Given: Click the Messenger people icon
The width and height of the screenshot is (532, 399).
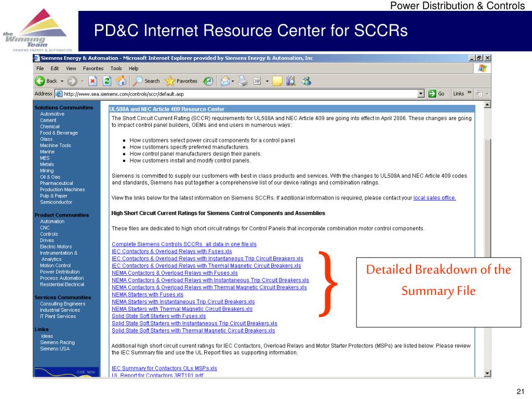Looking at the screenshot, I should click(307, 81).
